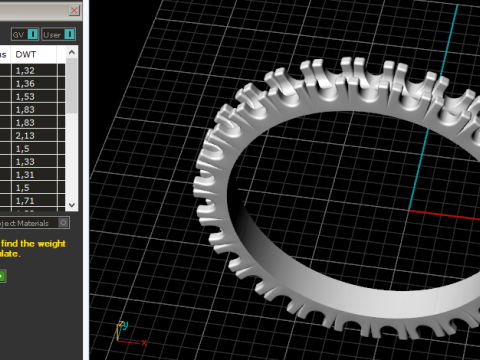This screenshot has height=360, width=480.
Task: Toggle the User switch
Action: click(x=59, y=34)
